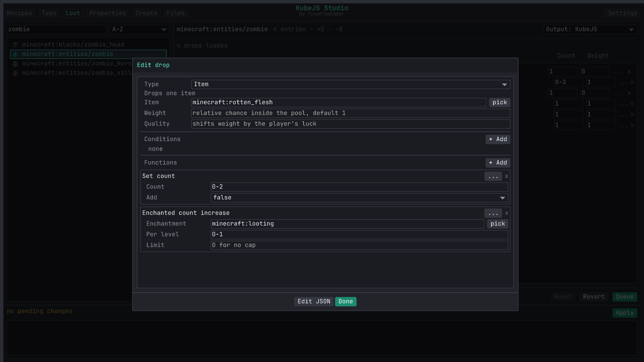Switch to the Tags tab

49,13
